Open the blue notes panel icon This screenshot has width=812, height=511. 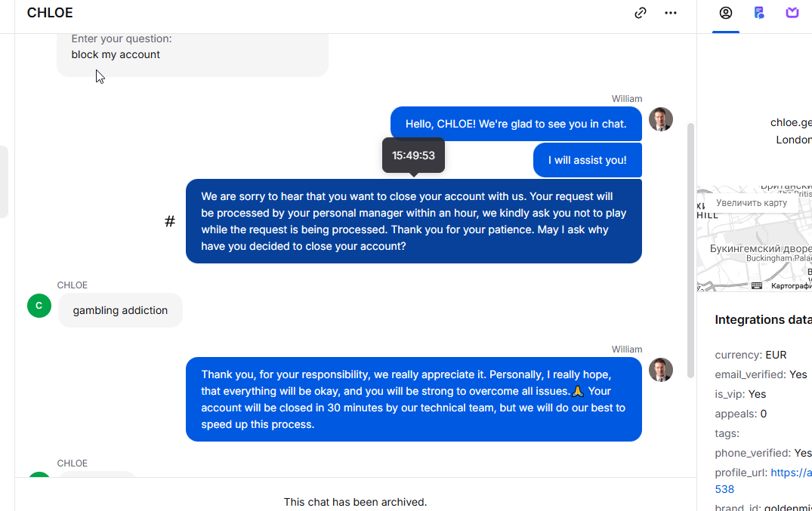pyautogui.click(x=758, y=13)
